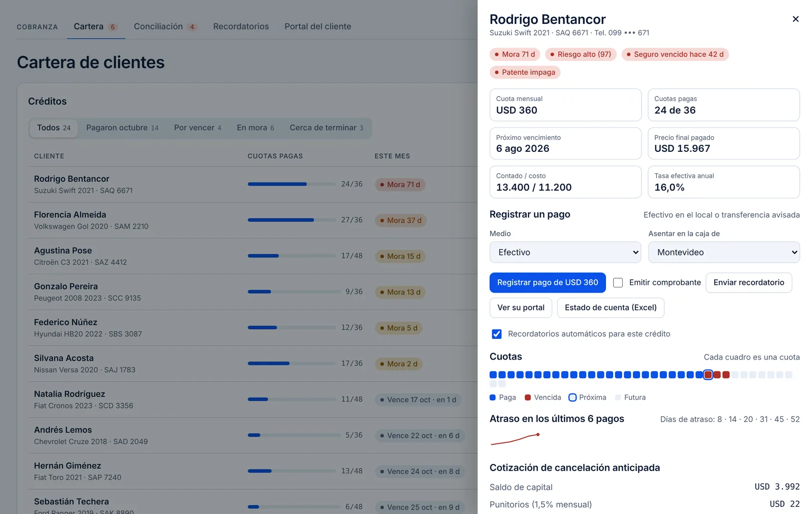
Task: Select the Silvana Acosta row
Action: [x=253, y=364]
